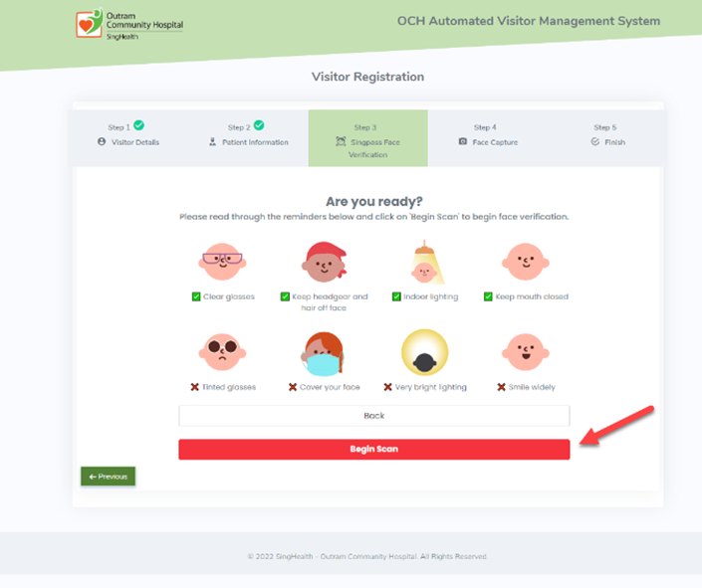Click the green Previous button
The height and width of the screenshot is (588, 702).
pyautogui.click(x=108, y=477)
